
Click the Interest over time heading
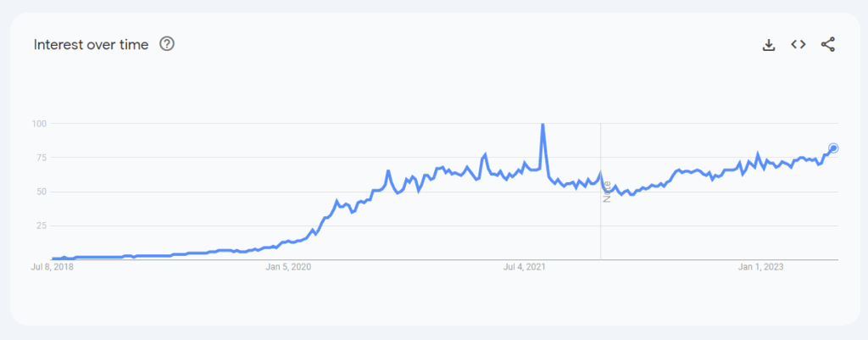click(x=91, y=45)
